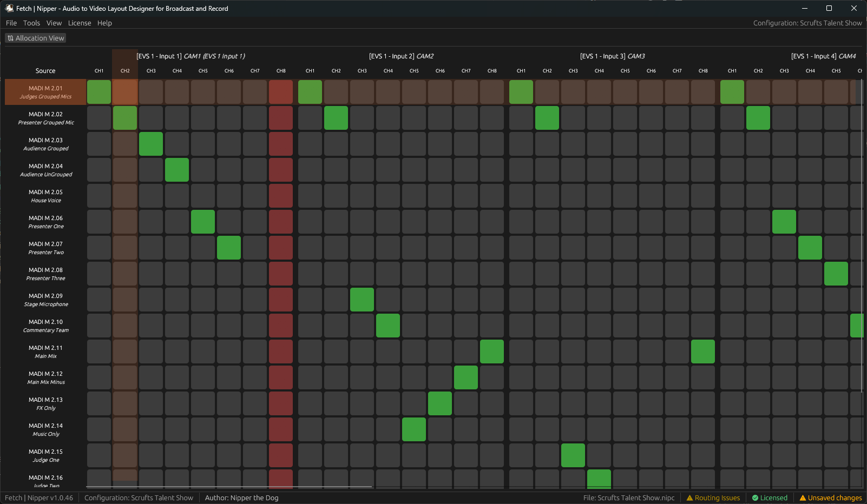
Task: Enable Music Only routing under CAM2 CH5
Action: tap(414, 429)
